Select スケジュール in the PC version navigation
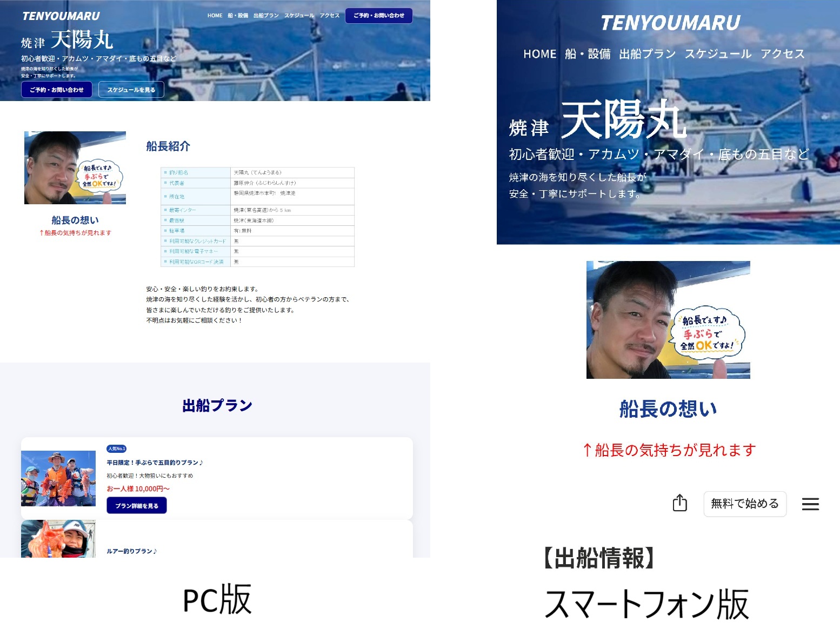 pos(299,16)
